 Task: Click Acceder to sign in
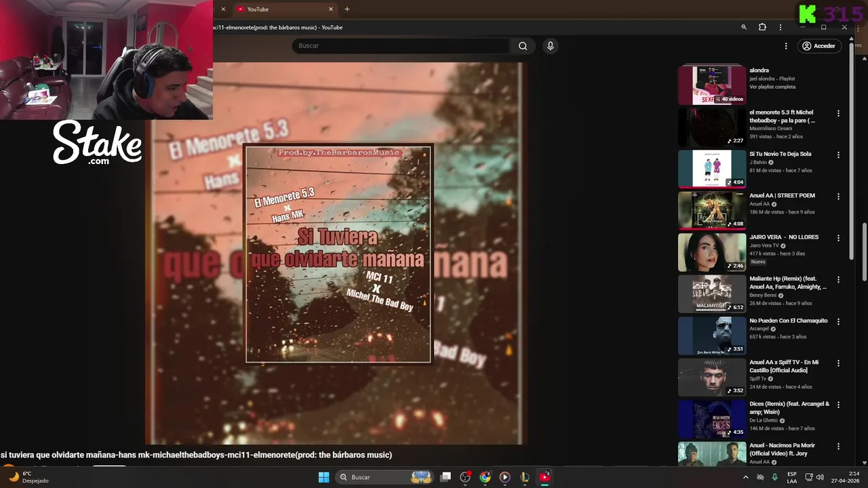(x=818, y=46)
